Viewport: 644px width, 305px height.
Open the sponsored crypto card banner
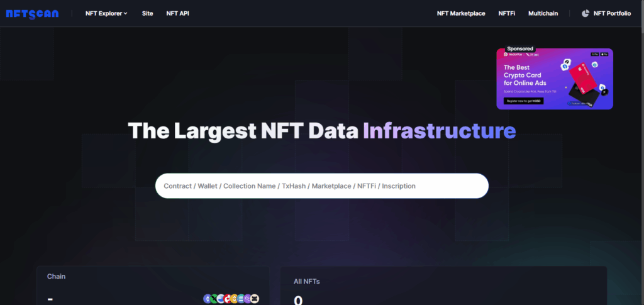[x=555, y=79]
